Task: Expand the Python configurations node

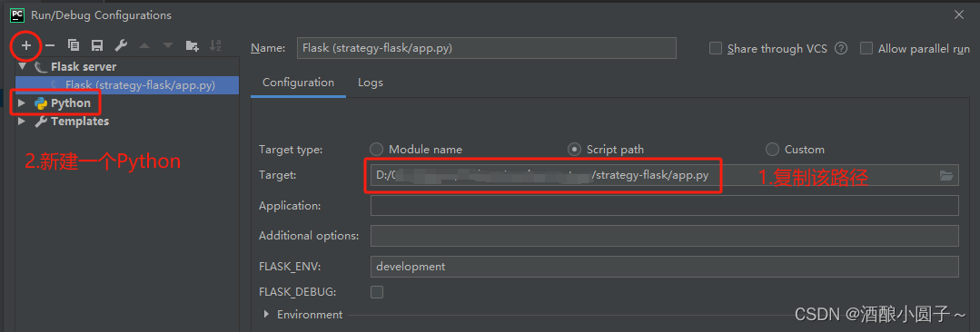Action: [x=23, y=103]
